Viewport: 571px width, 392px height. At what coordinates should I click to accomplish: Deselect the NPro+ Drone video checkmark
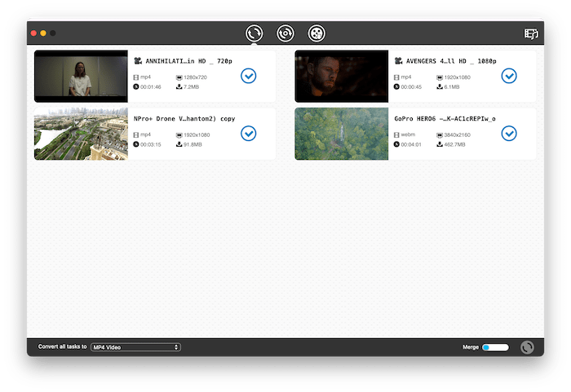pyautogui.click(x=249, y=134)
